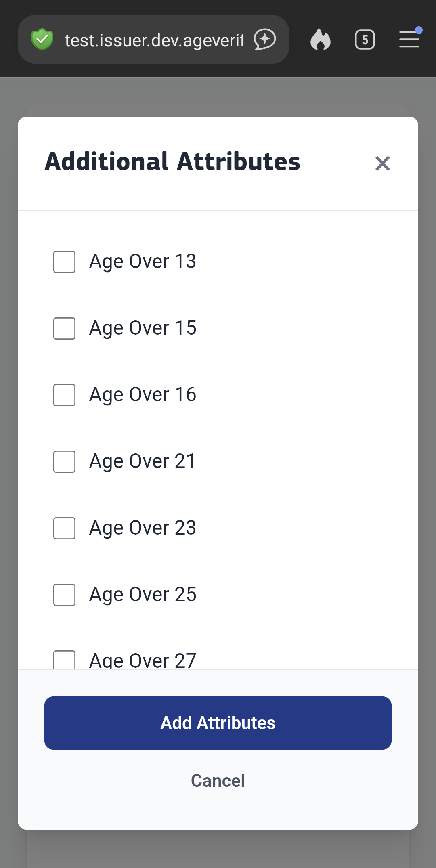Screen dimensions: 436x868
Task: Click the Age Over 21 label text
Action: pyautogui.click(x=143, y=461)
